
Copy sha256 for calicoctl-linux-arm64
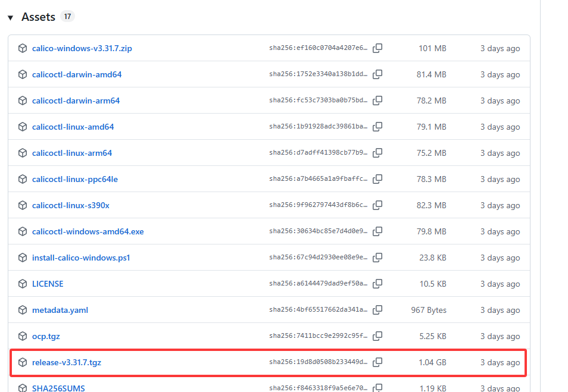[377, 153]
